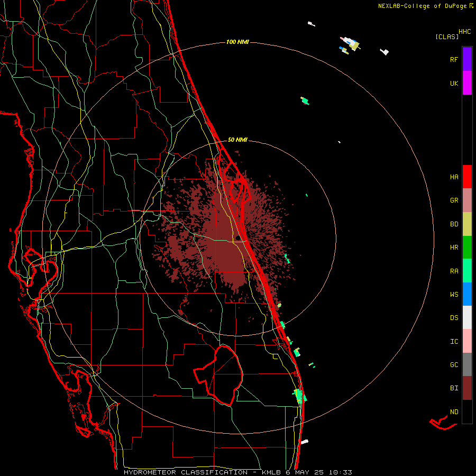Click the "10:33" timestamp text
The image size is (476, 476).
(x=341, y=472)
